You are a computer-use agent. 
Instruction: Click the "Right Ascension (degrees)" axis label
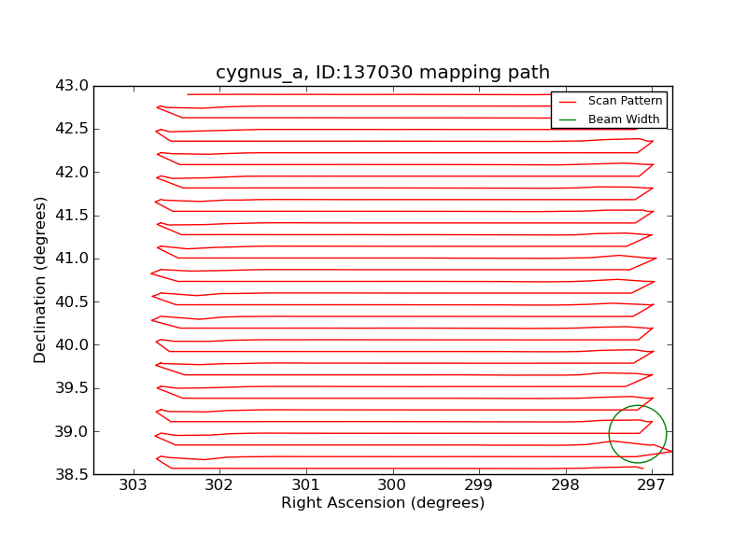pyautogui.click(x=383, y=503)
